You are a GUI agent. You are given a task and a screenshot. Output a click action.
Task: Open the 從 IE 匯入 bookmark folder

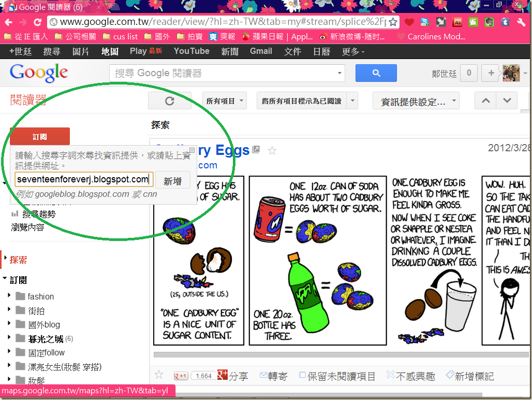click(26, 37)
